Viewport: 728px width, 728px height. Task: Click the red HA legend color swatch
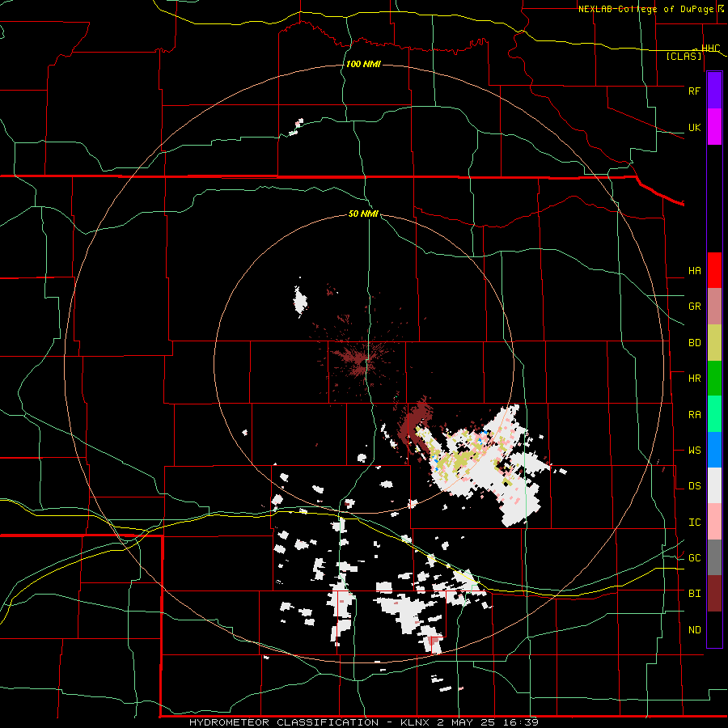click(714, 270)
